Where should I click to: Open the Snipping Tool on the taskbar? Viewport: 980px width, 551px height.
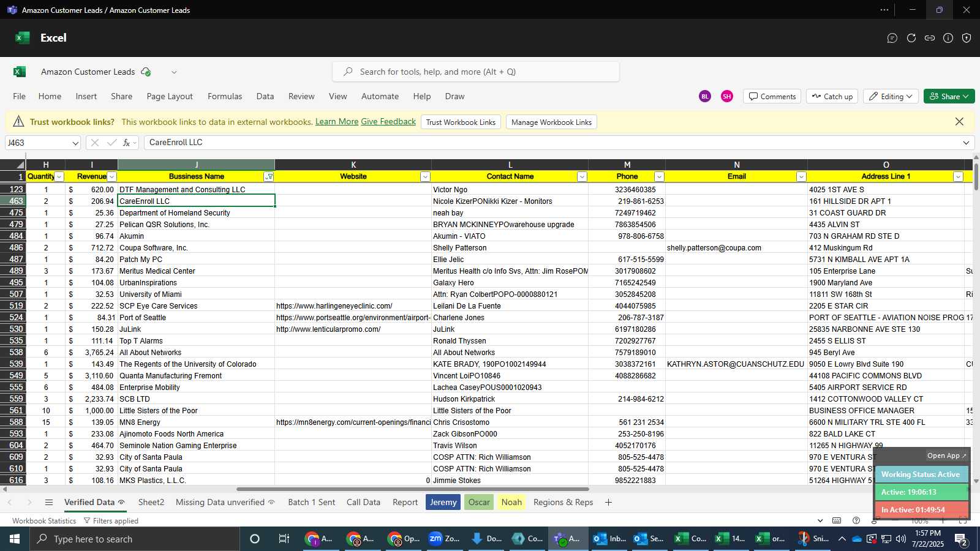tap(813, 539)
